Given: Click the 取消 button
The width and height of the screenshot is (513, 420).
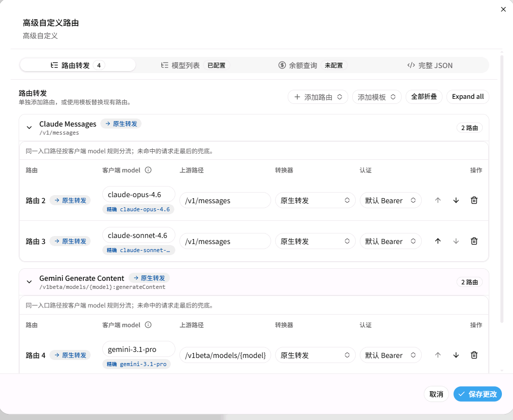Looking at the screenshot, I should click(x=436, y=394).
